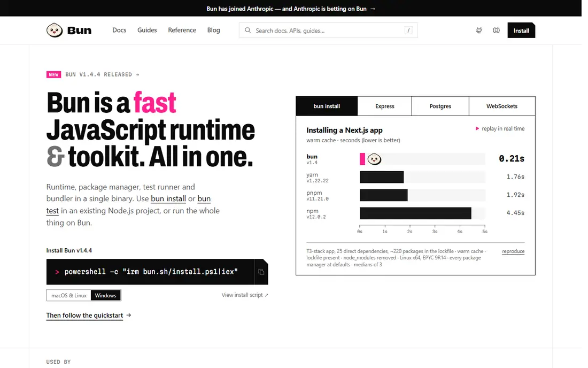This screenshot has height=368, width=588.
Task: Click the replay play triangle icon
Action: pos(477,129)
